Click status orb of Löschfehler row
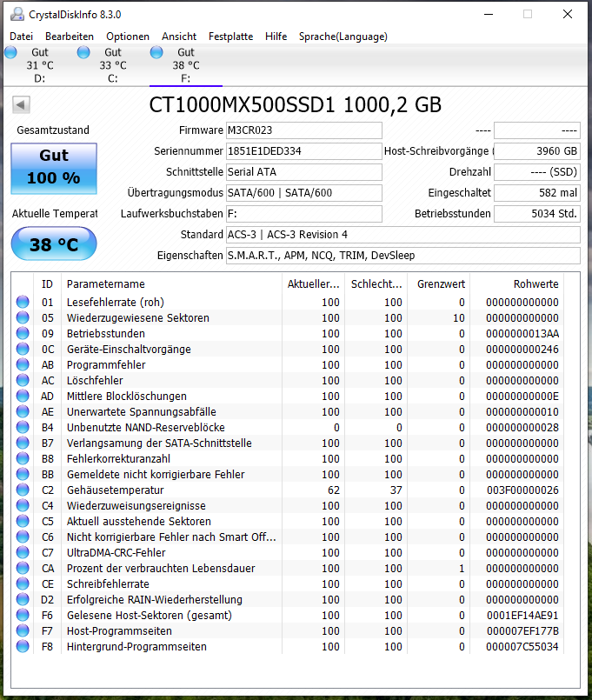Screen dimensions: 592x700 pyautogui.click(x=23, y=380)
